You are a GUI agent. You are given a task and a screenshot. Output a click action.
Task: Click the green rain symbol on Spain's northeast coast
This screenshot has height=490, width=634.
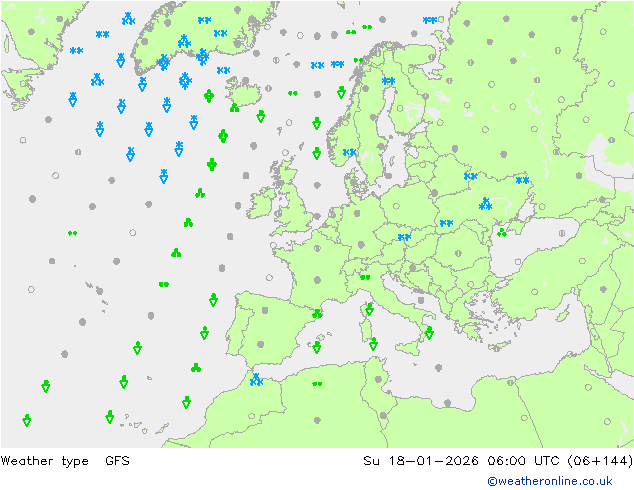click(x=317, y=313)
